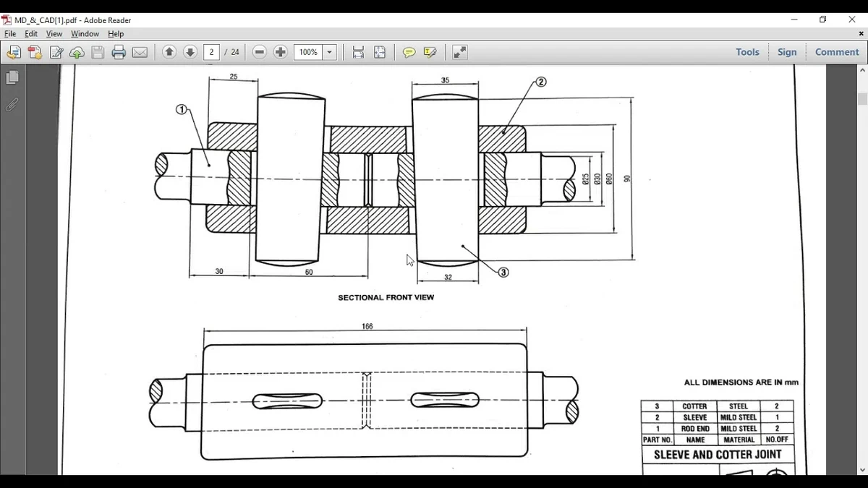Screen dimensions: 868x488
Task: Click the balloon number 2 callout
Action: pyautogui.click(x=541, y=82)
